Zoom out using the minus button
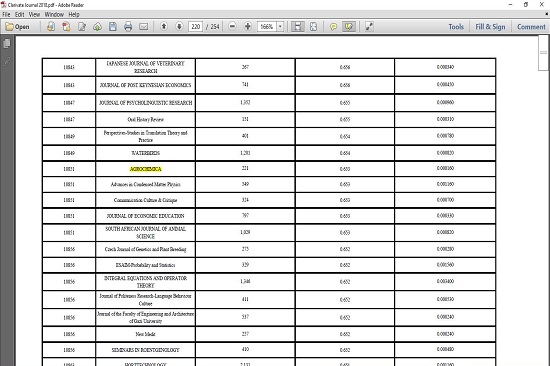 [x=232, y=26]
